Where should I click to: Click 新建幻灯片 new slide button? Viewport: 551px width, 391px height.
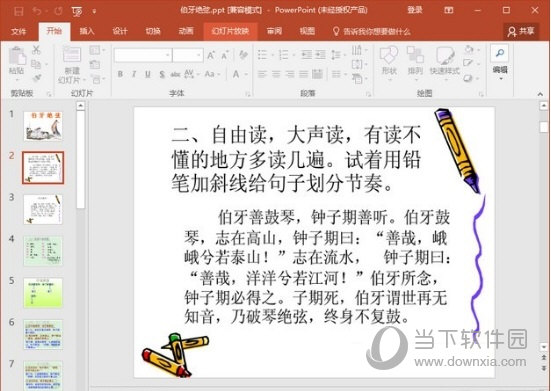(72, 65)
